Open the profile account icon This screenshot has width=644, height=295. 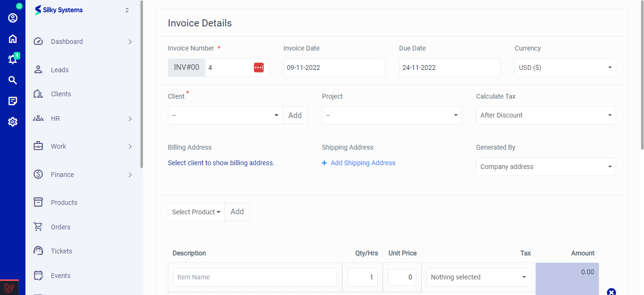point(12,17)
